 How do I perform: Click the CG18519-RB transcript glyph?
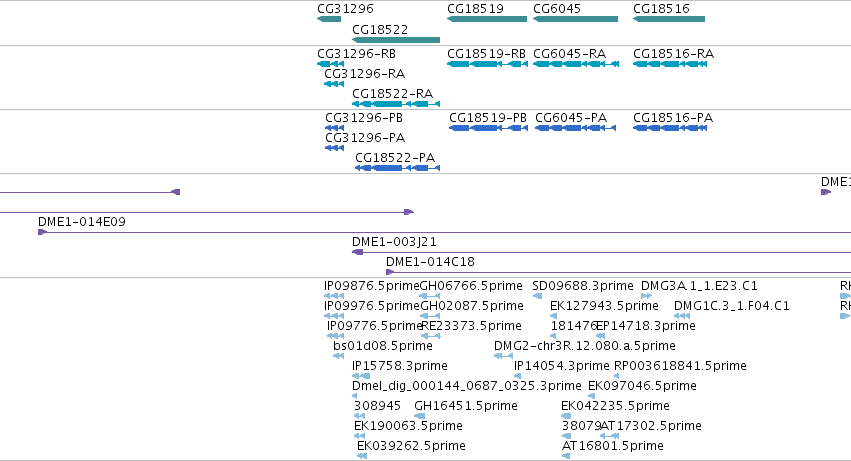[x=487, y=64]
